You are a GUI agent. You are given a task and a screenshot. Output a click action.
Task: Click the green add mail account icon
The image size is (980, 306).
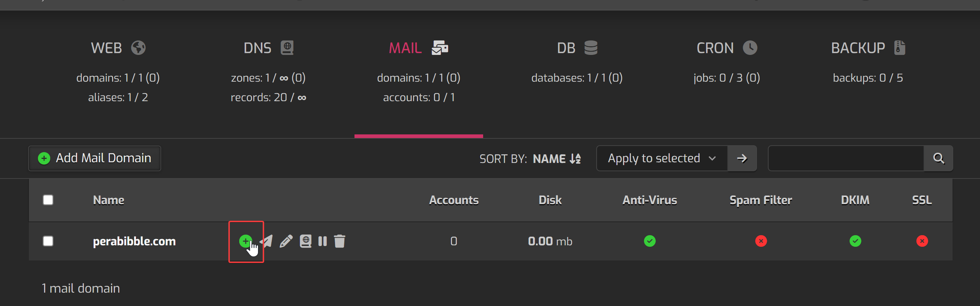click(245, 241)
